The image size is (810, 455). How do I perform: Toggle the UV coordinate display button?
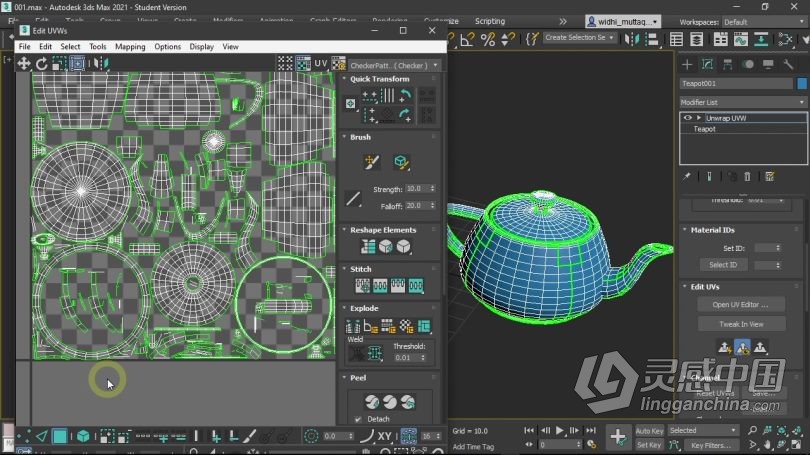321,64
